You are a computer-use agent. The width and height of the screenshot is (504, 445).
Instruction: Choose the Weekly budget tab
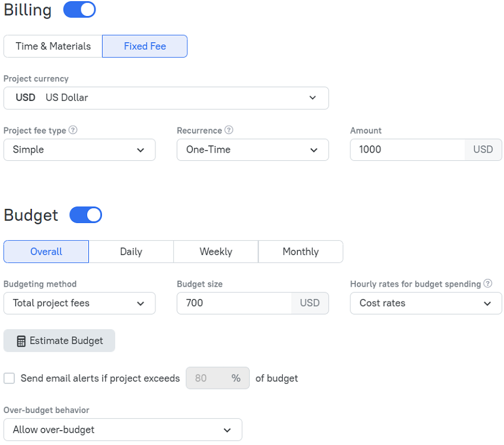pyautogui.click(x=216, y=252)
